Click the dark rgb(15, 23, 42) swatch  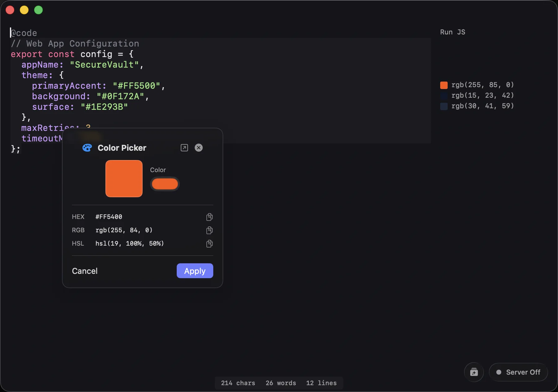[444, 96]
